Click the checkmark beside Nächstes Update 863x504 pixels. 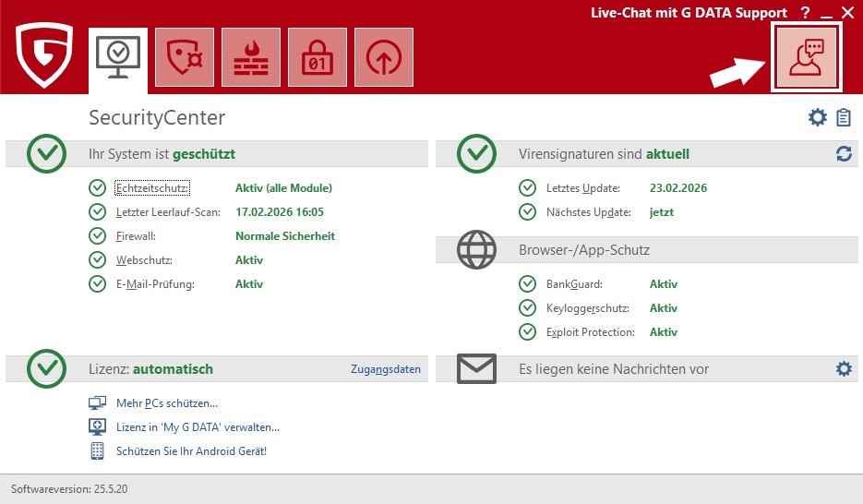[527, 211]
